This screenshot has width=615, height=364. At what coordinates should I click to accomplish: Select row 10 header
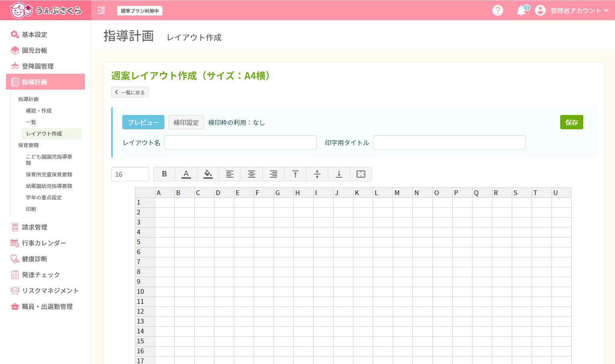145,292
